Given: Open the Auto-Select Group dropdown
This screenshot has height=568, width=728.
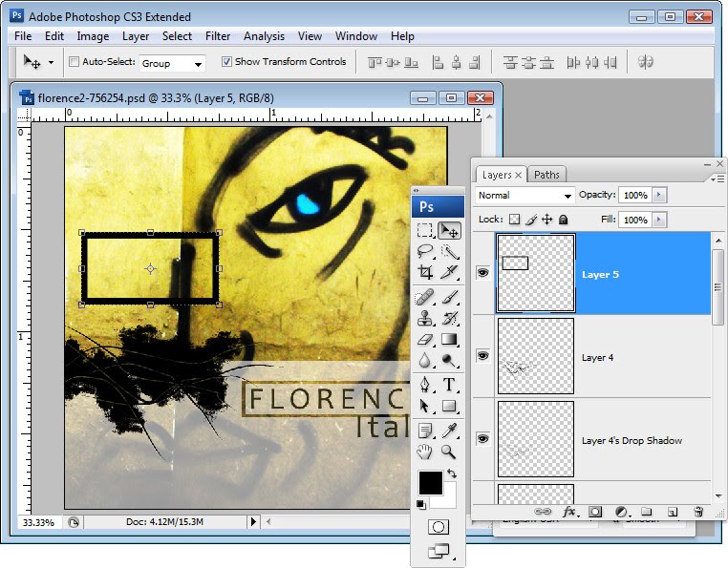Looking at the screenshot, I should (172, 63).
